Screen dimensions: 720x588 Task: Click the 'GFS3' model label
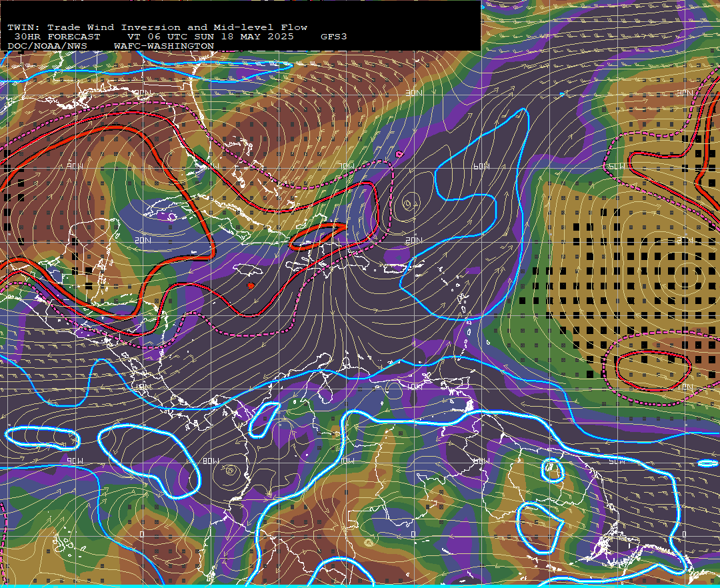point(333,37)
